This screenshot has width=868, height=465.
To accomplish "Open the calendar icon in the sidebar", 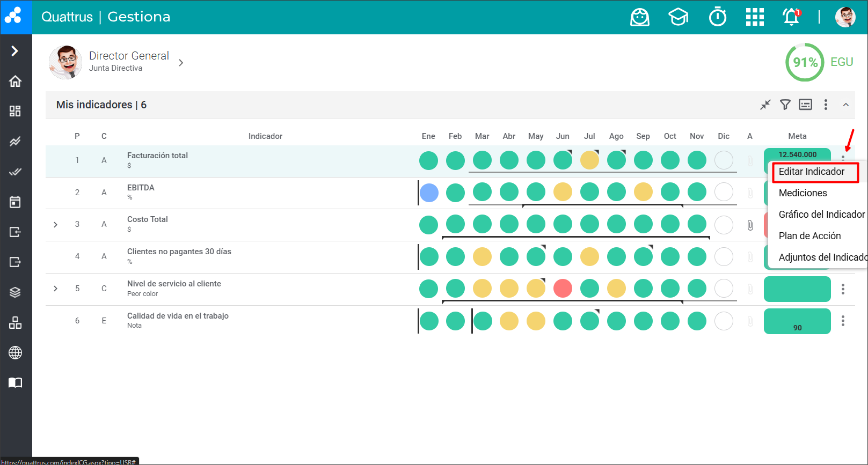I will pyautogui.click(x=15, y=202).
